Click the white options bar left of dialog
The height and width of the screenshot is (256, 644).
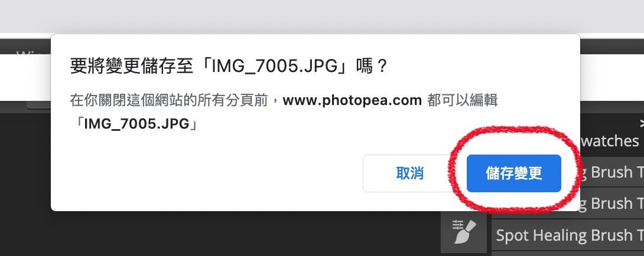(x=25, y=78)
